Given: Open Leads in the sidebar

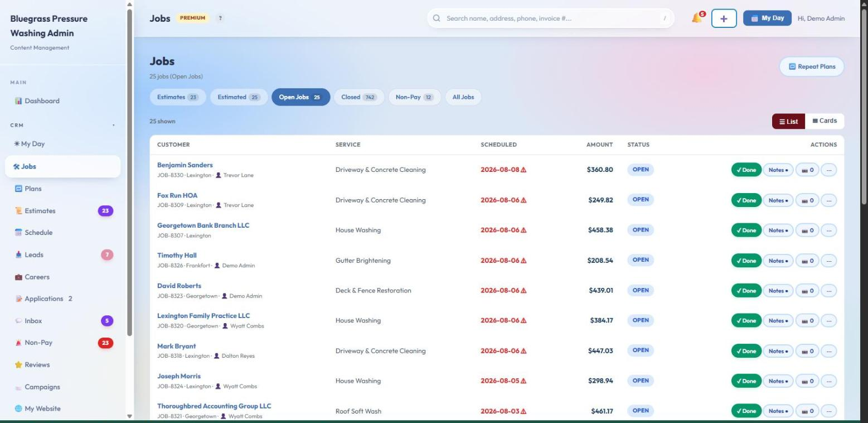Looking at the screenshot, I should (x=62, y=254).
